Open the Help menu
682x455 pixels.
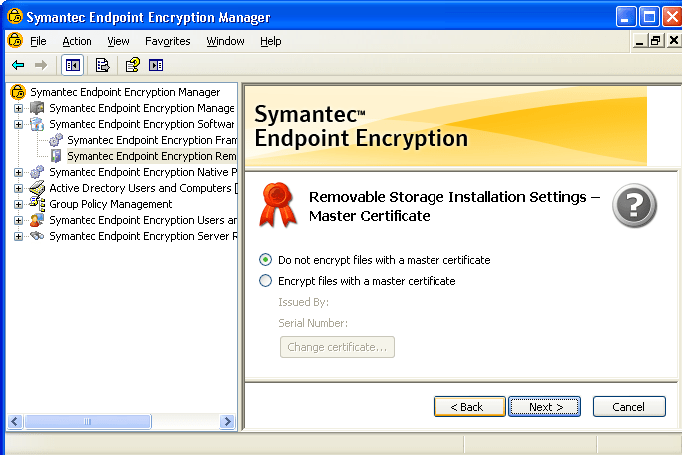[x=271, y=41]
